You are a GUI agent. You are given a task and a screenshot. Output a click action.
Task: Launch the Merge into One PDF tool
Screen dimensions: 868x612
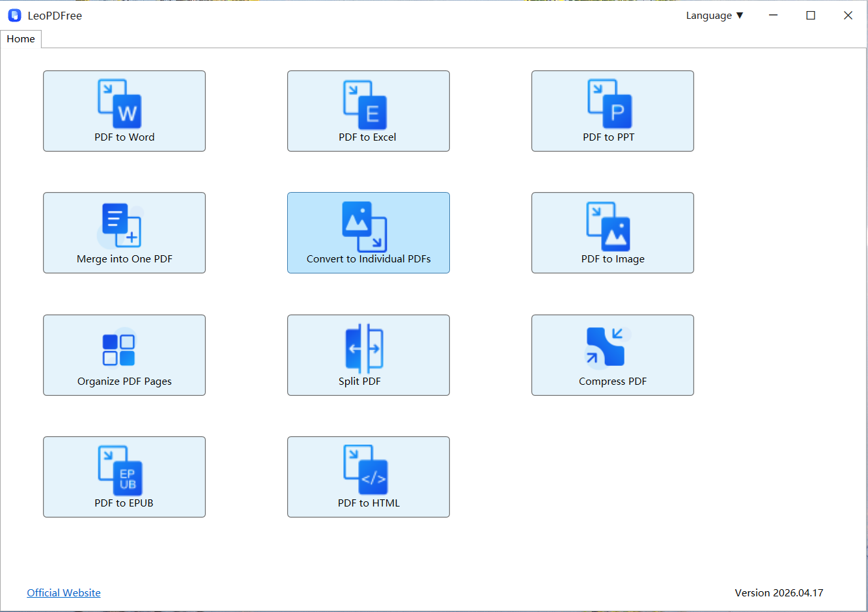tap(124, 233)
